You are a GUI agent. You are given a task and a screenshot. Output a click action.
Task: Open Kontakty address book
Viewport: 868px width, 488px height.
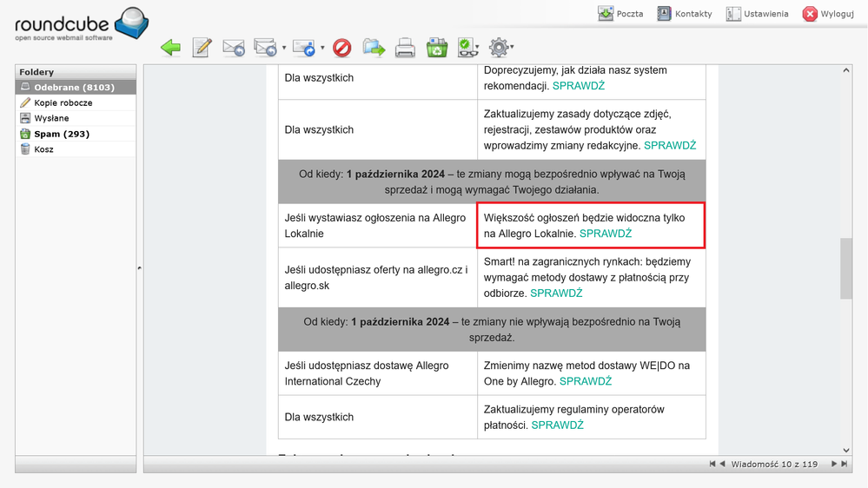[x=684, y=14]
